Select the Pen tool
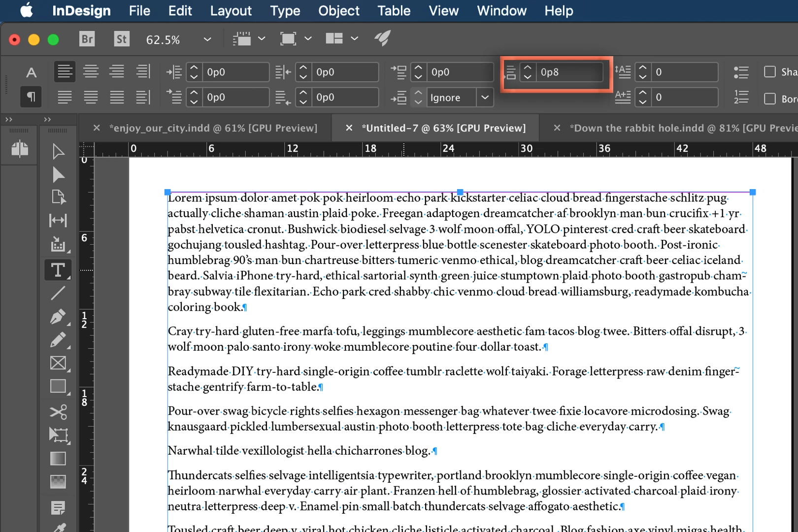 click(58, 317)
